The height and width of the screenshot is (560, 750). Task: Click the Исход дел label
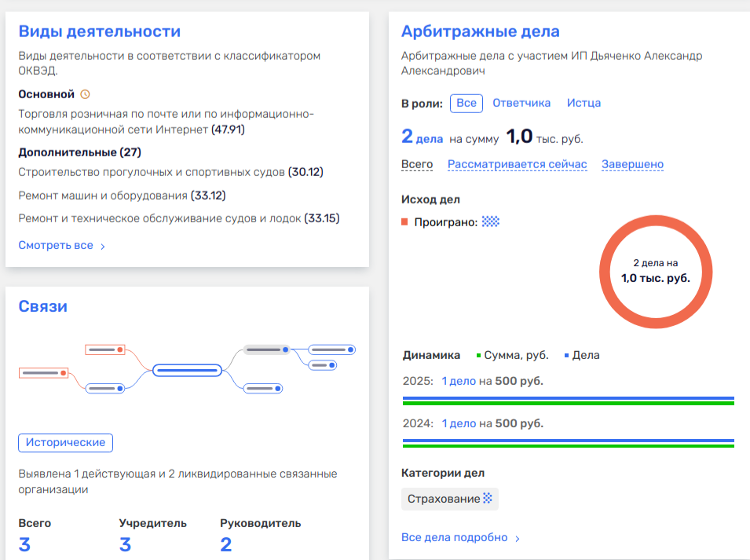point(430,199)
